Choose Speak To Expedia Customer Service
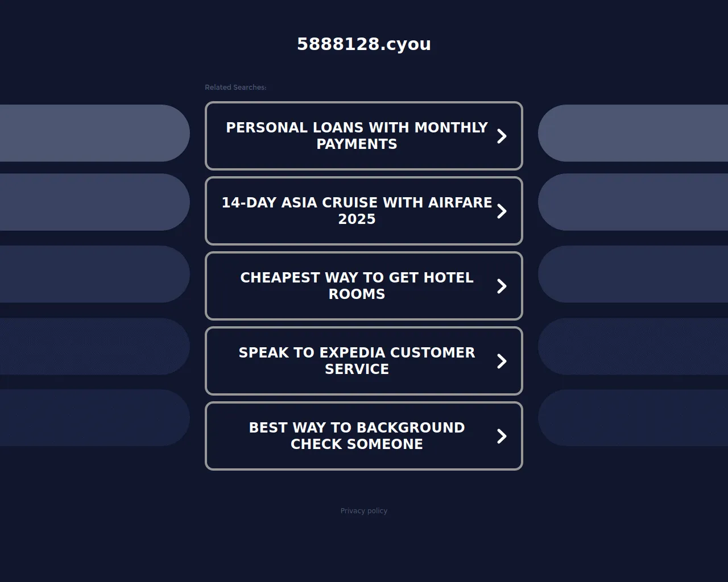 [357, 361]
